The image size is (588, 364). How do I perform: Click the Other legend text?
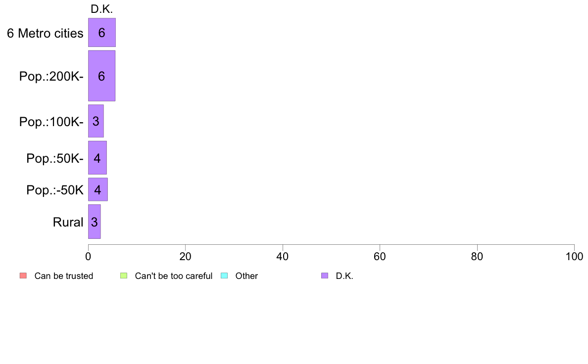247,276
